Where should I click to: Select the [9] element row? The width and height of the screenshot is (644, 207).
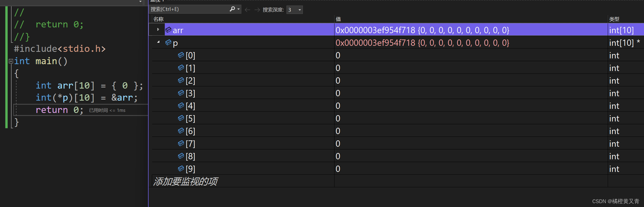point(398,169)
